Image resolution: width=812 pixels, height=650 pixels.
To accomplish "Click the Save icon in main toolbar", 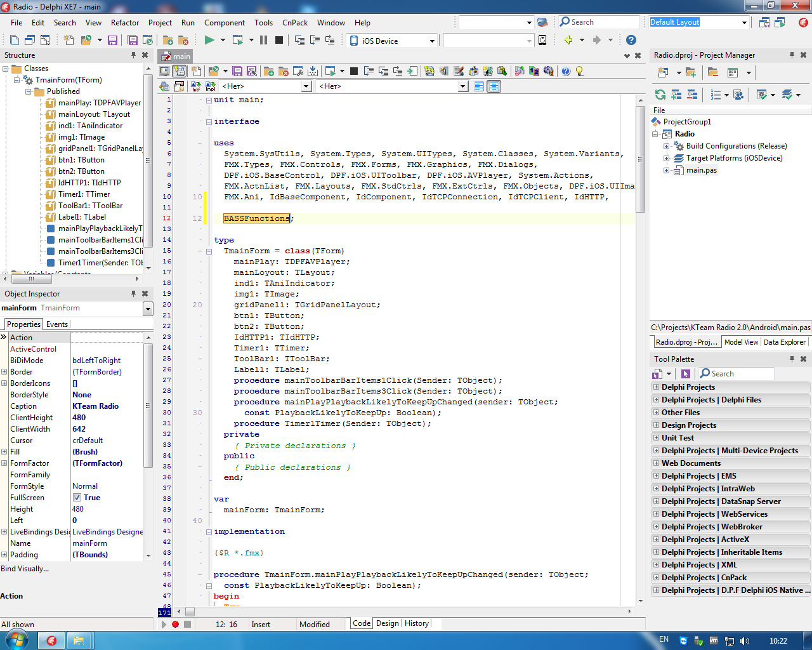I will (112, 40).
